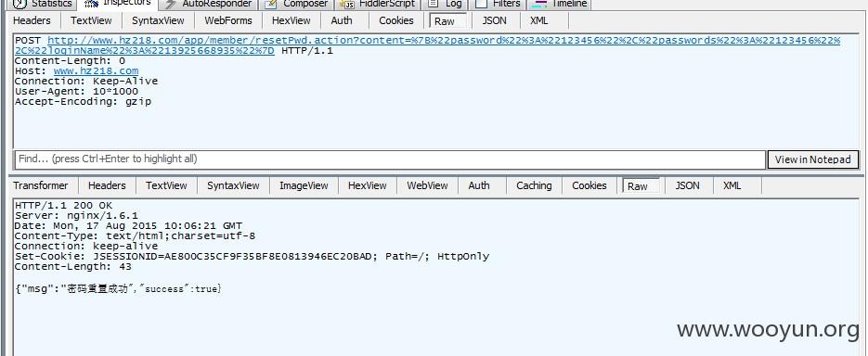Click the Content-Type text/html response line
The width and height of the screenshot is (868, 356).
coord(135,236)
